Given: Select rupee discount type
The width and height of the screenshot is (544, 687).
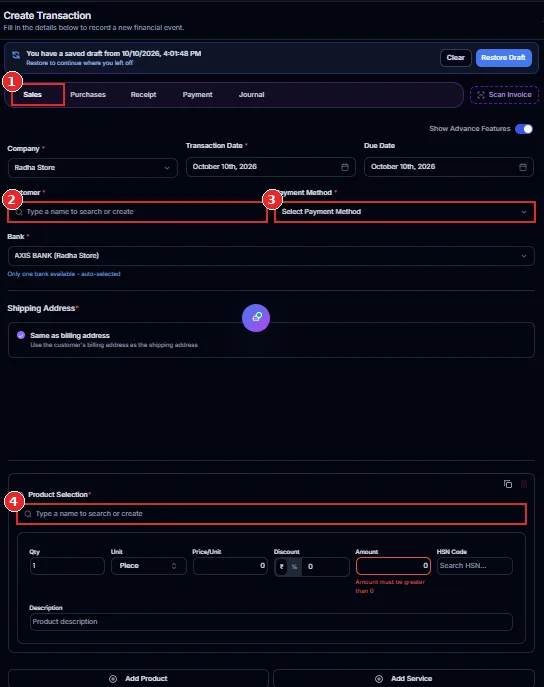Looking at the screenshot, I should coord(282,567).
